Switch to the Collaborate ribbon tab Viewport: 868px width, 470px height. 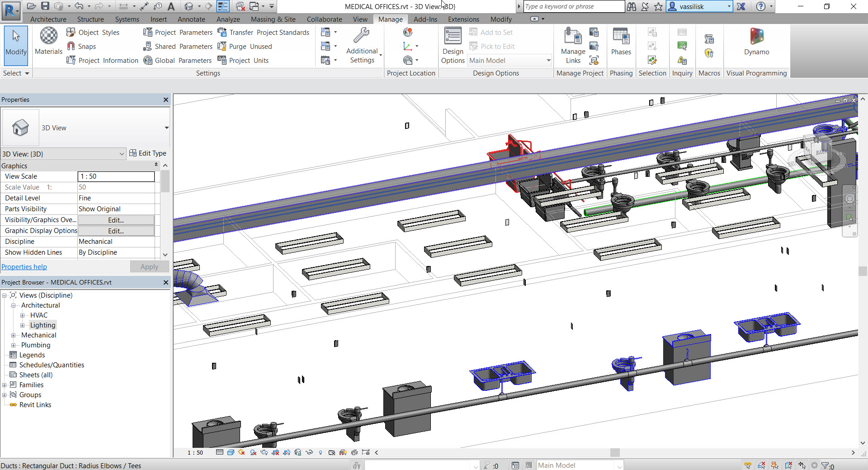click(x=324, y=19)
